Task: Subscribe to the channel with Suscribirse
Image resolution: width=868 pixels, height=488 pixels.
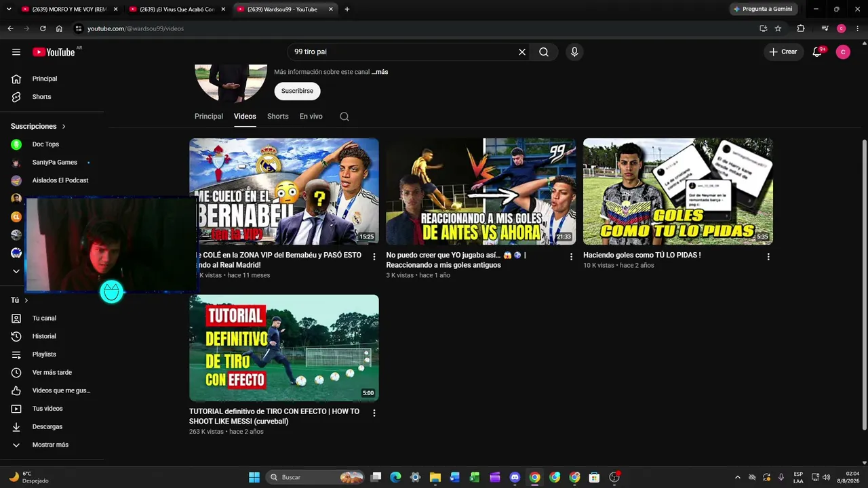Action: (x=297, y=91)
